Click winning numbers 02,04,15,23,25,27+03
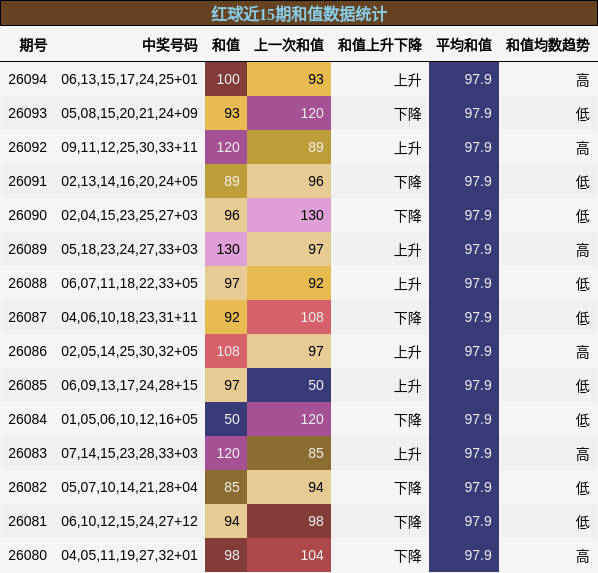This screenshot has height=573, width=598. click(x=129, y=215)
